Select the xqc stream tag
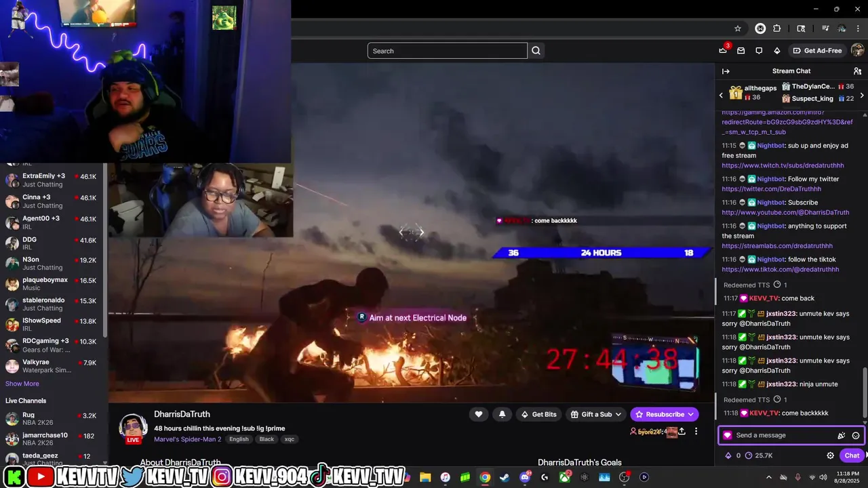 (x=290, y=439)
